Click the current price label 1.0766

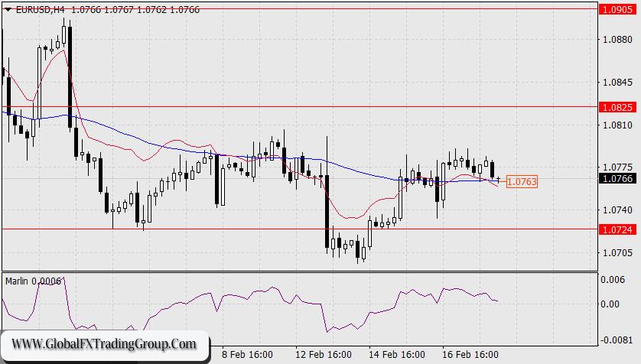(618, 178)
